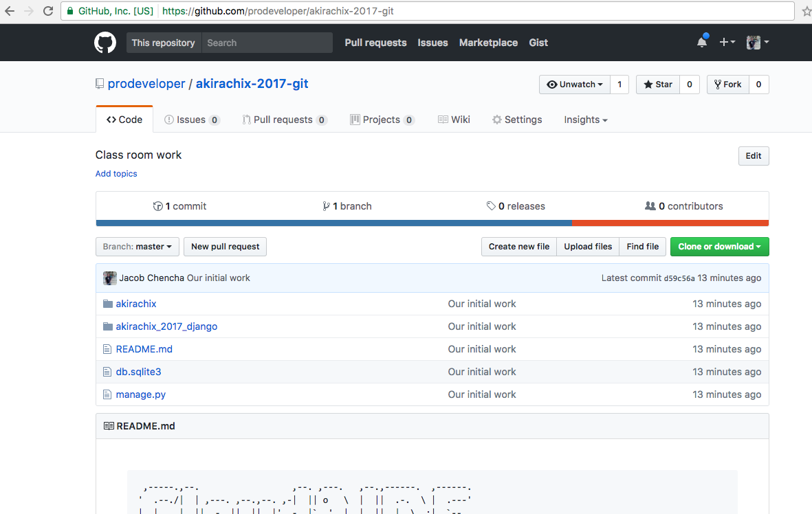Expand the Branch: master selector

(x=137, y=247)
